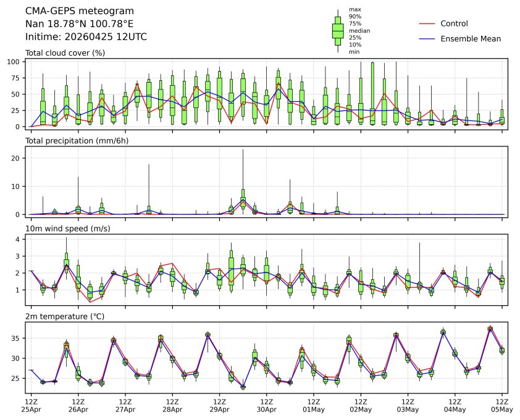Click the blue Ensemble Mean legend line
The width and height of the screenshot is (520, 420).
pyautogui.click(x=428, y=38)
